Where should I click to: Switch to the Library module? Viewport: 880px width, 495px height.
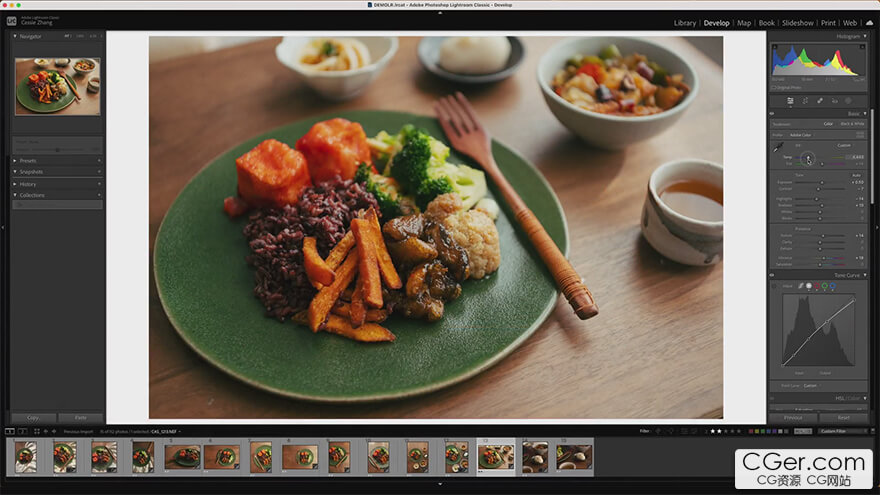point(685,23)
